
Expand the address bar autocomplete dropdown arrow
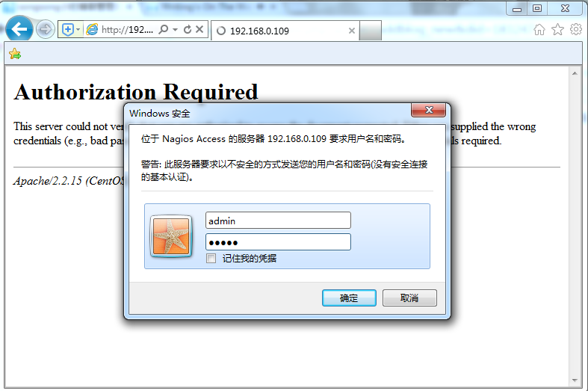175,29
